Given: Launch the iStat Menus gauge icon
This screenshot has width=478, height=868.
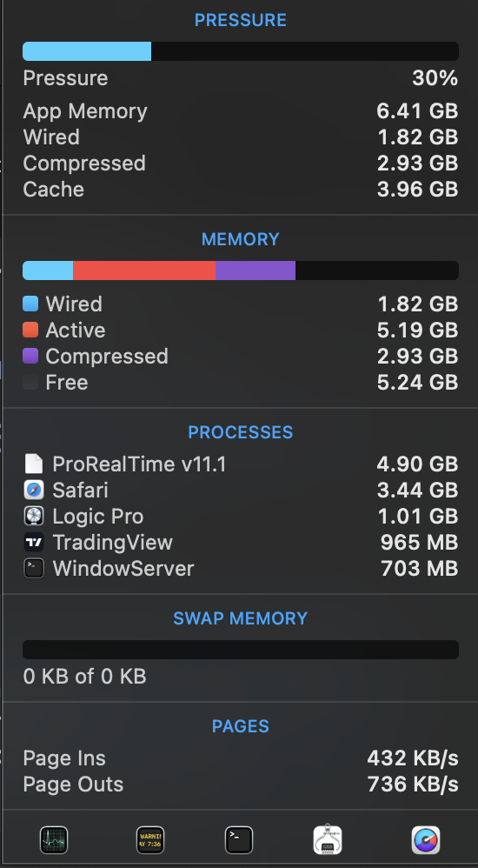Looking at the screenshot, I should [x=426, y=840].
